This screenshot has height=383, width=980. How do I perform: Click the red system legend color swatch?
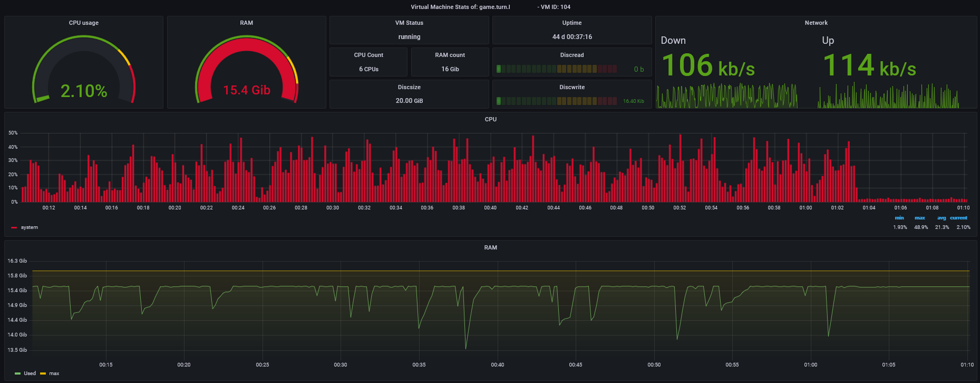pyautogui.click(x=14, y=228)
